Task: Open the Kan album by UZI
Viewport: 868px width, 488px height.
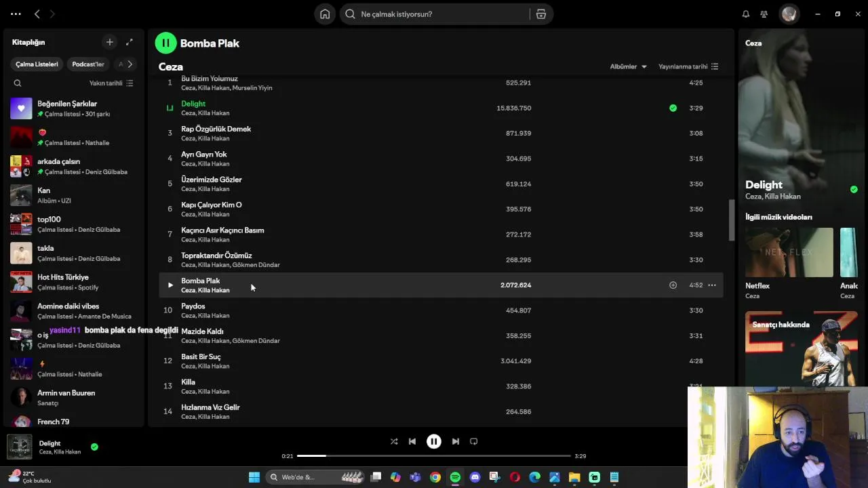Action: coord(75,195)
